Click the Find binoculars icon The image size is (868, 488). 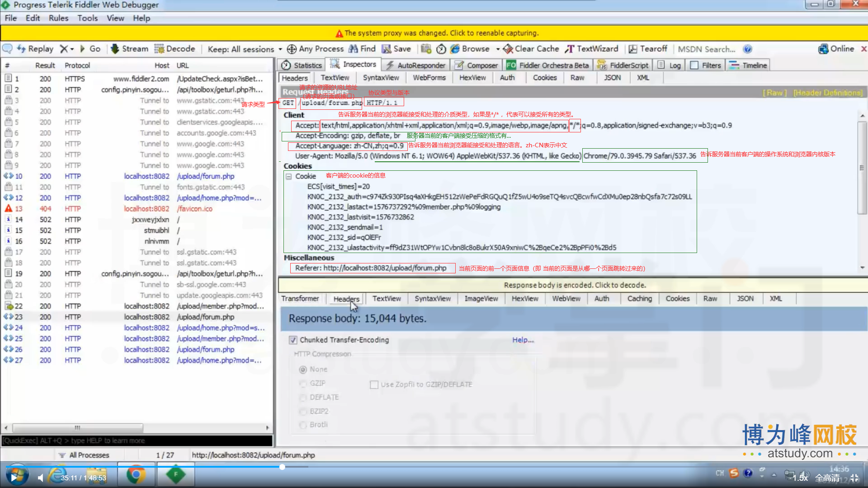click(353, 49)
